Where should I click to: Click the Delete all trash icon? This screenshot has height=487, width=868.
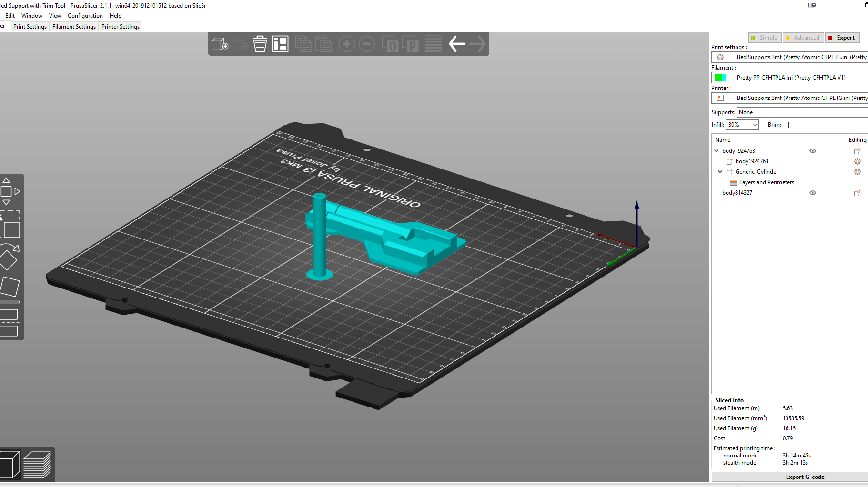[x=260, y=44]
